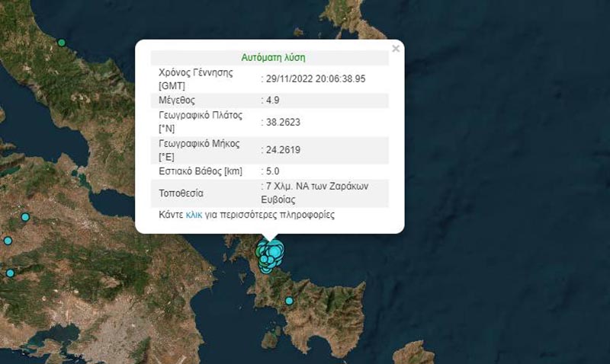Select the lone cyan marker south of the cluster

(x=289, y=301)
